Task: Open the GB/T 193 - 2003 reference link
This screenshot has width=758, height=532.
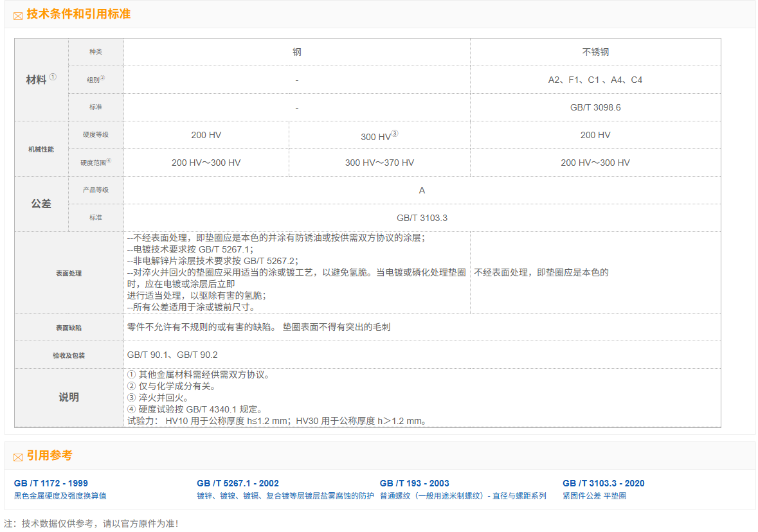Action: pos(414,483)
